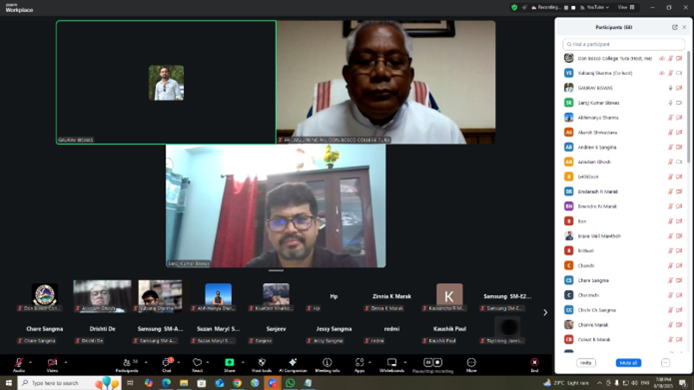Select Arindam Ghosh thumbnail in gallery strip
The image size is (694, 390).
[x=102, y=296]
